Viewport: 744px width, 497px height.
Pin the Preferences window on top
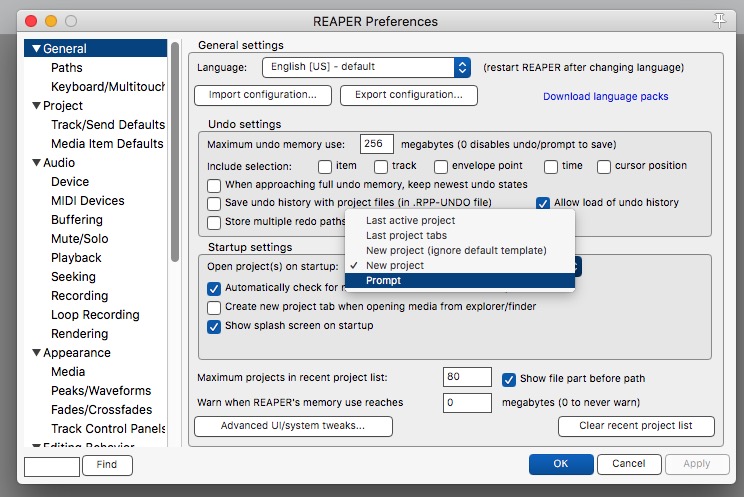tap(719, 20)
